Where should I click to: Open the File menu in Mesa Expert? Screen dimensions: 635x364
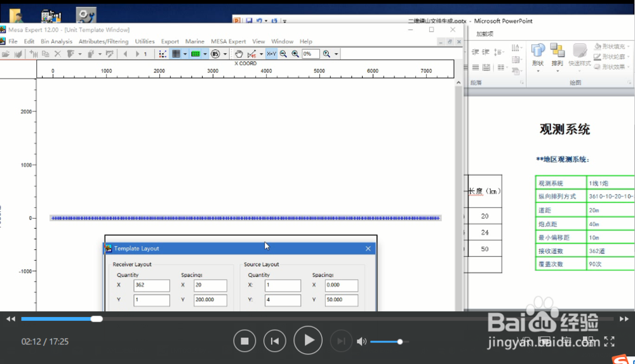click(13, 41)
